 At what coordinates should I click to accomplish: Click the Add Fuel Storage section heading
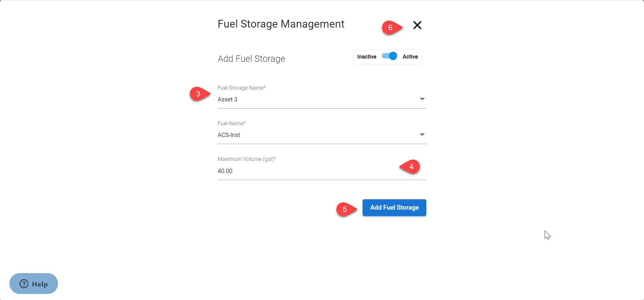[x=251, y=59]
